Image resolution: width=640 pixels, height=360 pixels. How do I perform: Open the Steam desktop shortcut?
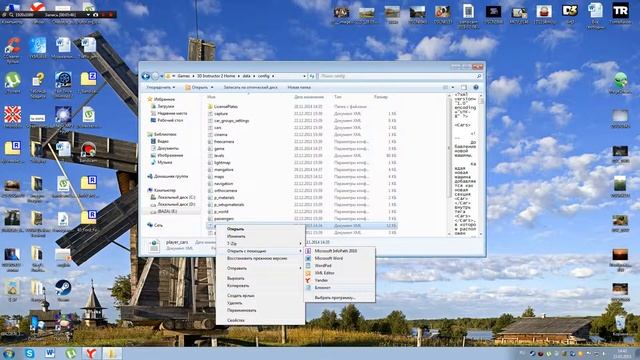point(63,291)
